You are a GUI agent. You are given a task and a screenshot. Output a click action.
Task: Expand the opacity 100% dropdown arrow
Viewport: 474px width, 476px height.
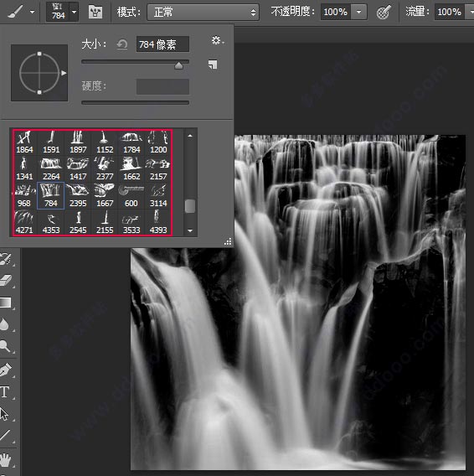click(x=359, y=12)
